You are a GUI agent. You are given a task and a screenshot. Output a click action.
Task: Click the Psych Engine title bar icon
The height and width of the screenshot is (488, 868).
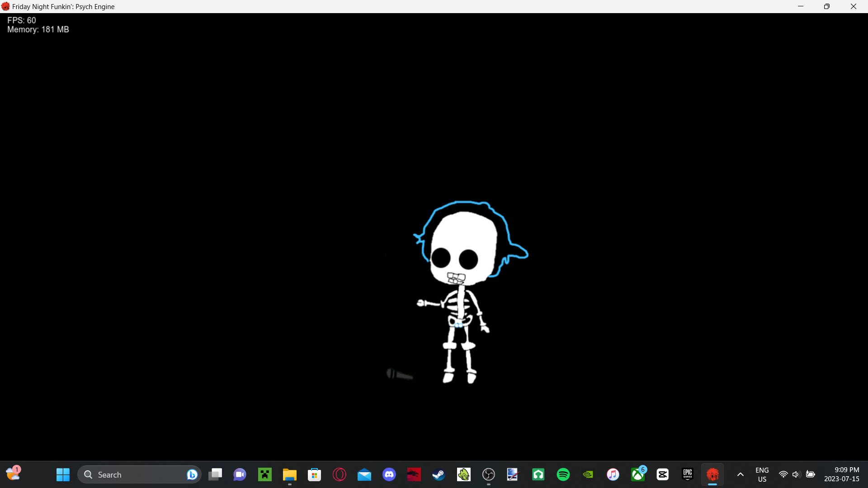tap(6, 6)
